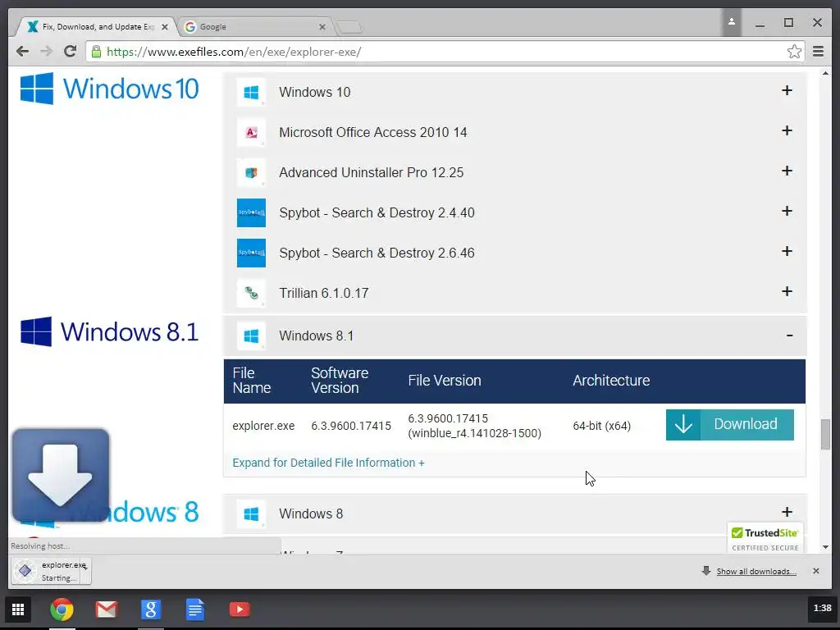Viewport: 840px width, 630px height.
Task: Click Expand for Detailed File Information link
Action: (328, 463)
